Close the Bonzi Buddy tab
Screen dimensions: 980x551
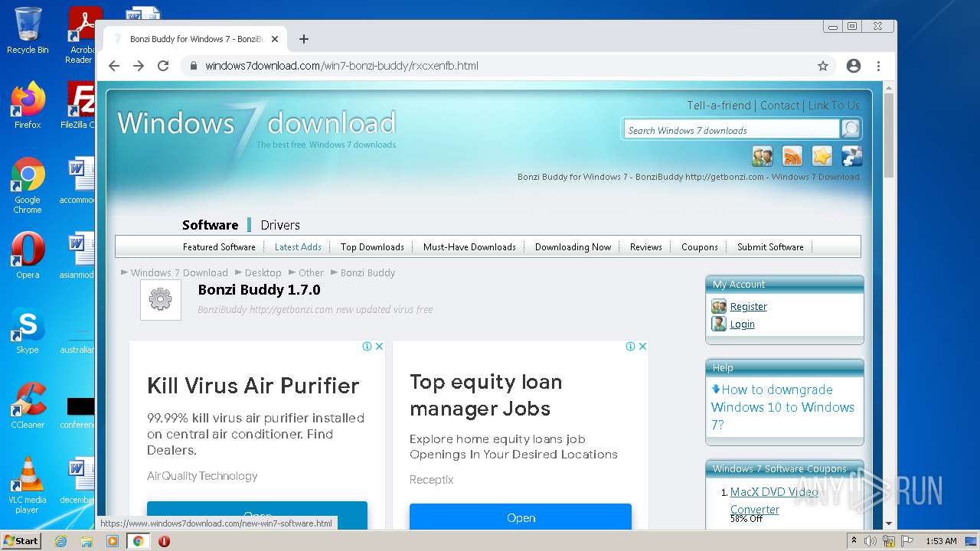[275, 39]
